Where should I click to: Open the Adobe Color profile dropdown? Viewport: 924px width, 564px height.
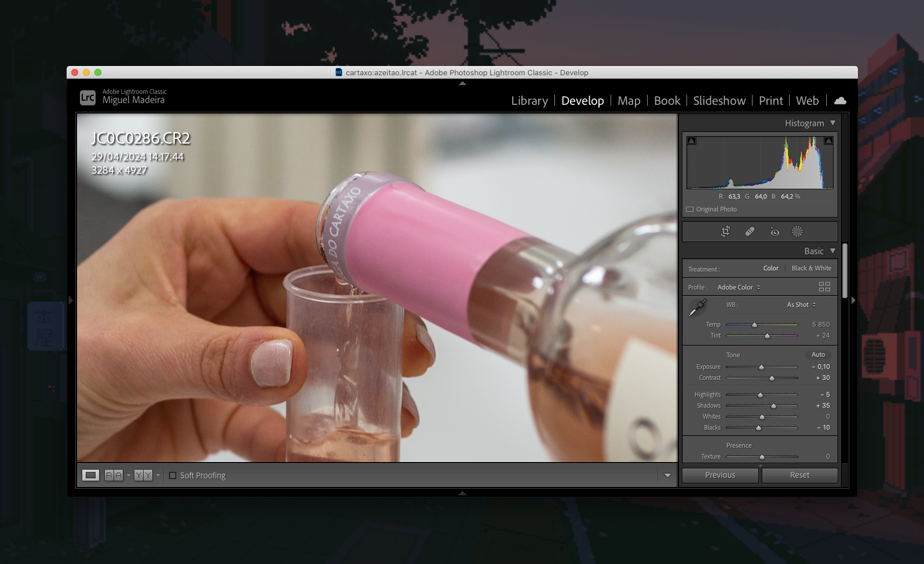(739, 287)
